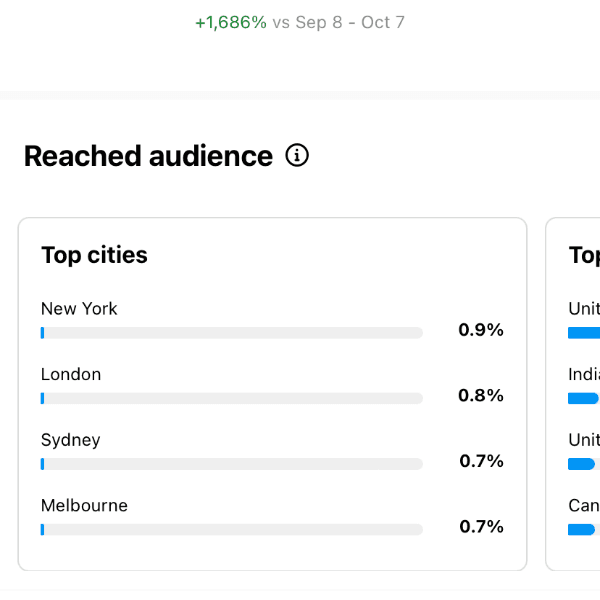Select the Top cities card title
600x600 pixels.
94,255
